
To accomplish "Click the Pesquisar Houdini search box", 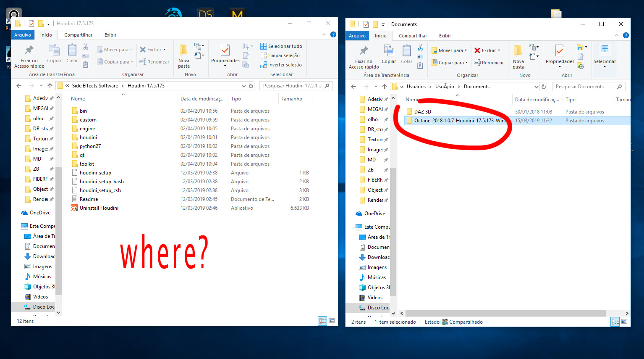I will pos(296,86).
